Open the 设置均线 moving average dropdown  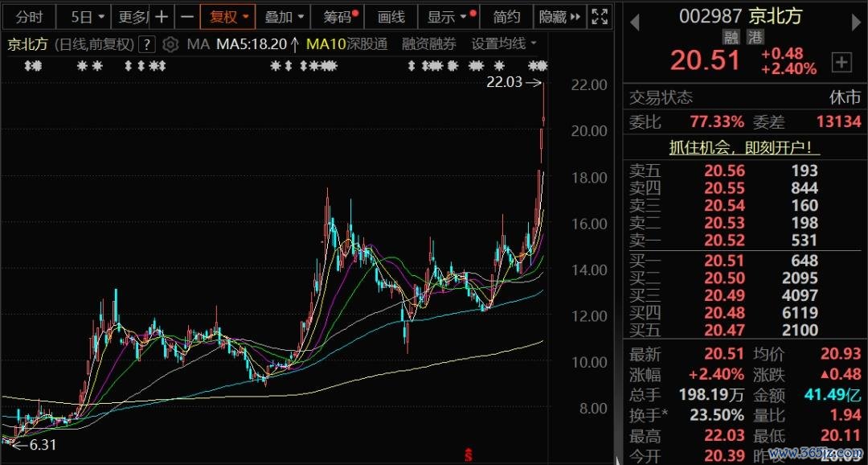pos(504,44)
